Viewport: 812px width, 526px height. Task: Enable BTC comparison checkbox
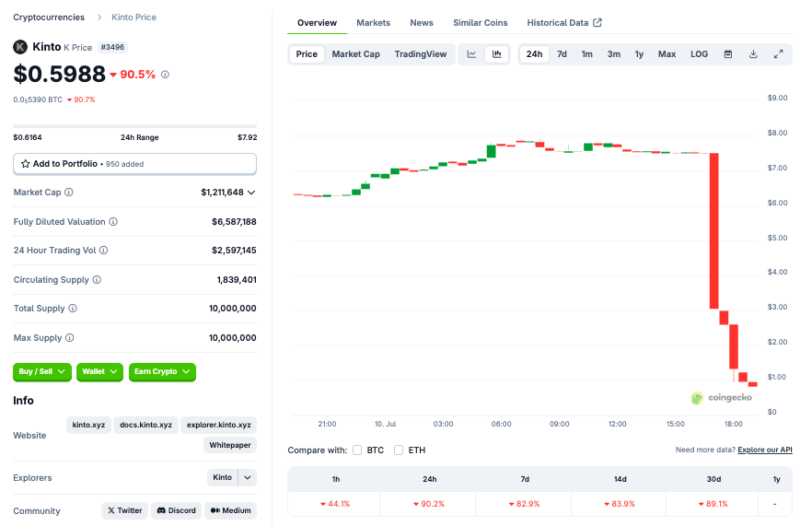[357, 450]
